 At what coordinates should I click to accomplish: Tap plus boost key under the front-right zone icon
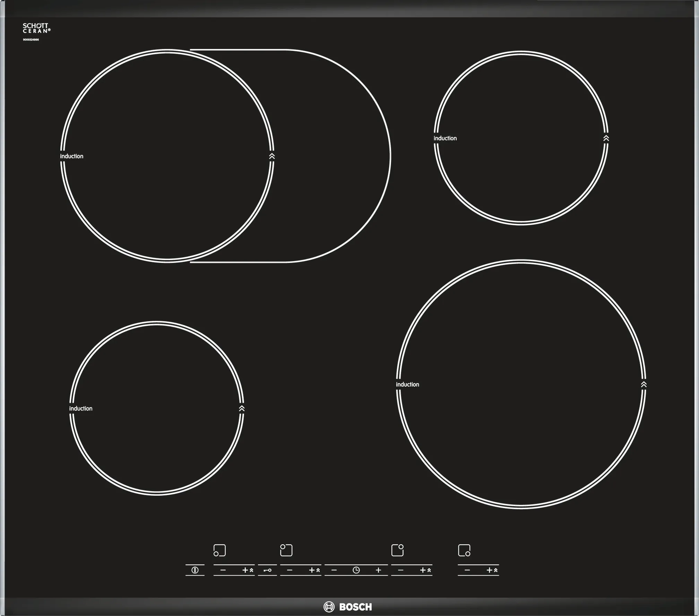coord(492,570)
